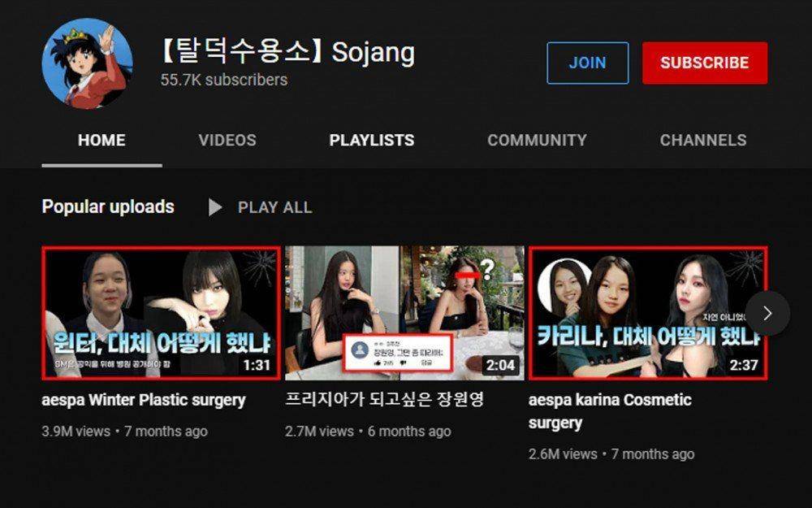Image resolution: width=812 pixels, height=508 pixels.
Task: Open the Sojang channel avatar picture
Action: pyautogui.click(x=87, y=63)
